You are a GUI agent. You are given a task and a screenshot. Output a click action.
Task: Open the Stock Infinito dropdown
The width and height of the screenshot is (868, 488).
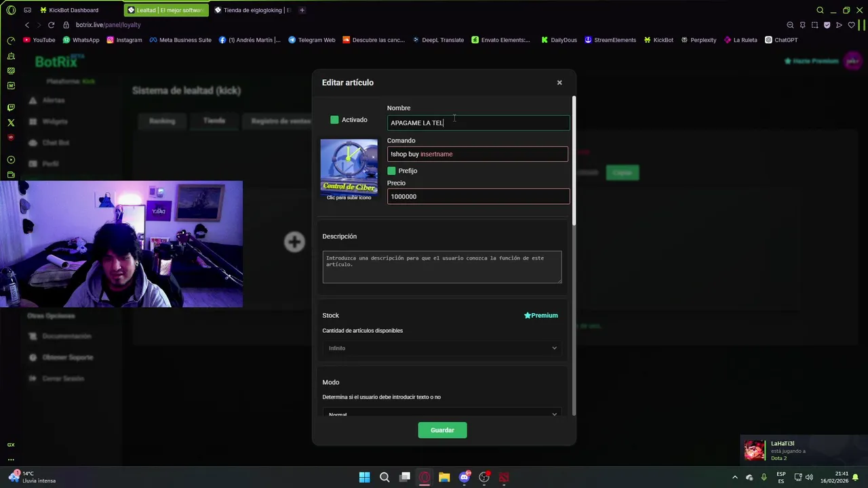click(442, 348)
